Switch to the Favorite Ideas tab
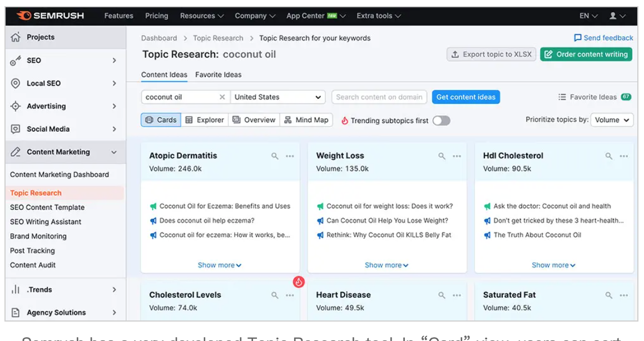 point(218,74)
